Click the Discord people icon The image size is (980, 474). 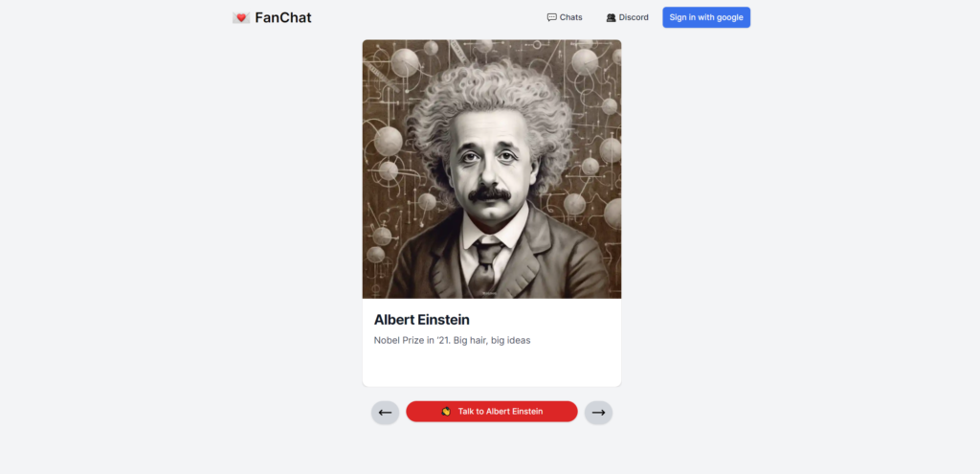(612, 17)
